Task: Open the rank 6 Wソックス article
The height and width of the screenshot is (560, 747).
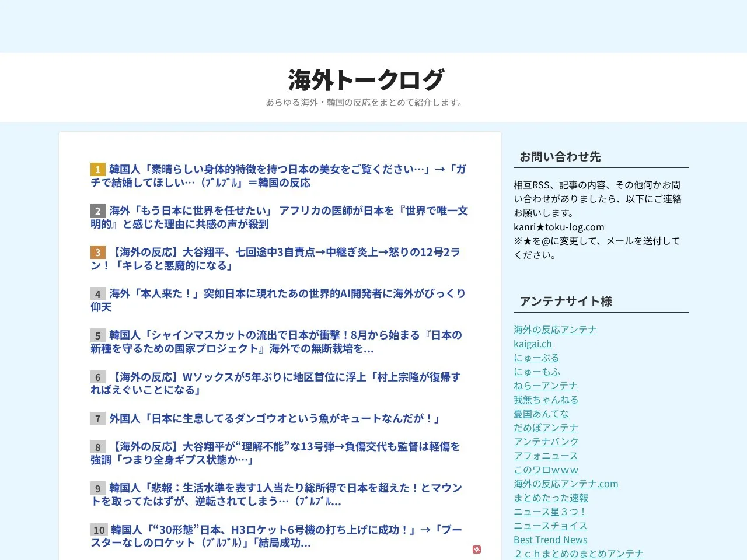Action: click(x=275, y=383)
